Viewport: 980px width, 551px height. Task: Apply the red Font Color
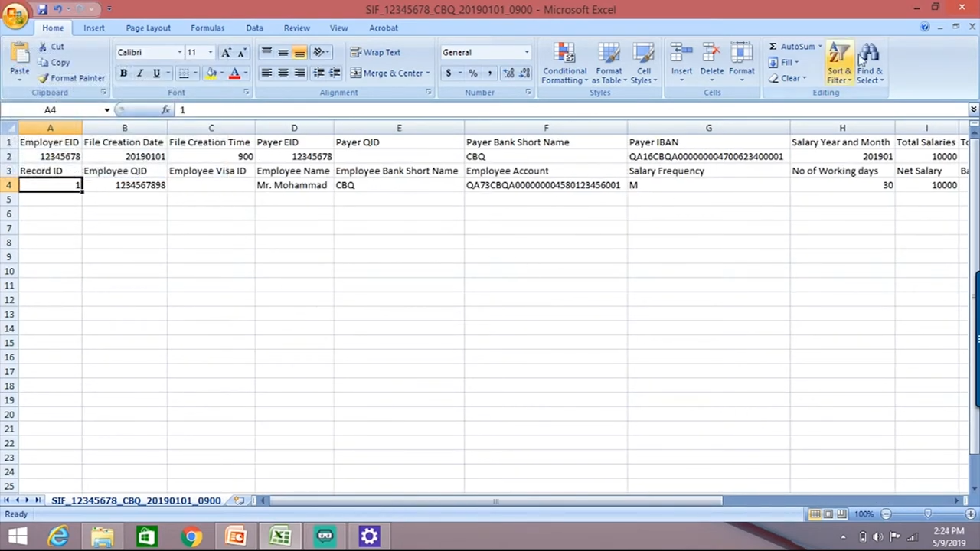tap(234, 73)
